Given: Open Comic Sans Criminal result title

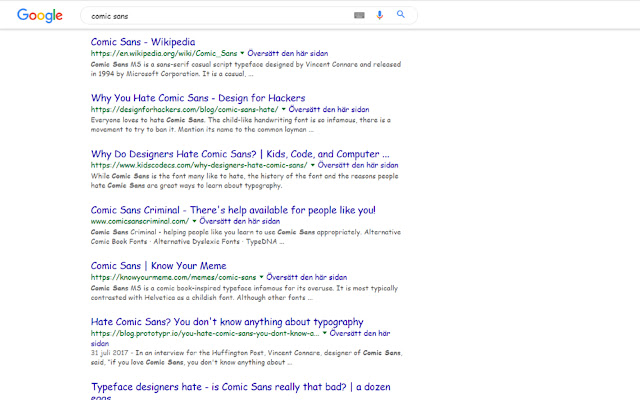Looking at the screenshot, I should (233, 210).
